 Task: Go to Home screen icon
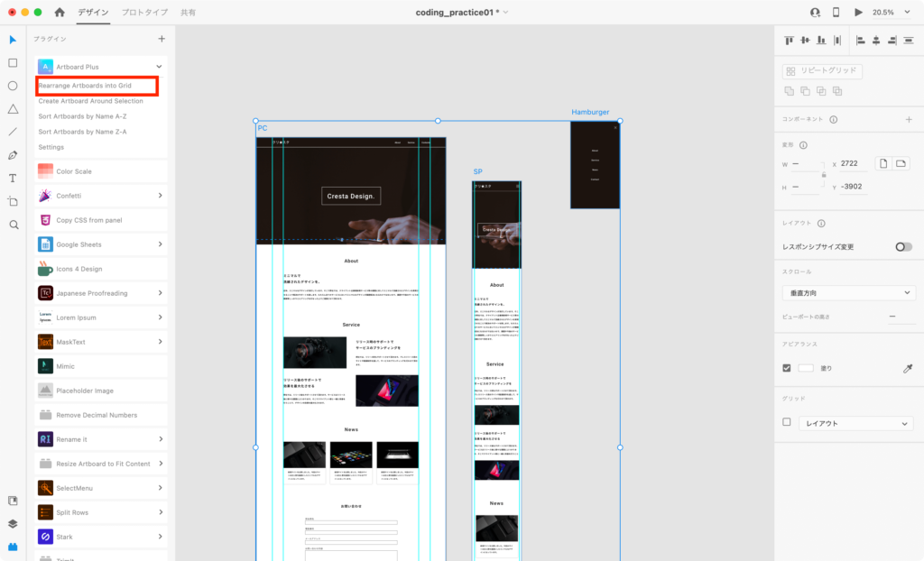[x=60, y=12]
